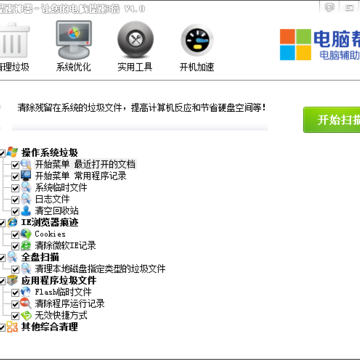Viewport: 360px width, 360px height.
Task: Select the 应用程序垃圾文件 tree group
Action: 59,280
